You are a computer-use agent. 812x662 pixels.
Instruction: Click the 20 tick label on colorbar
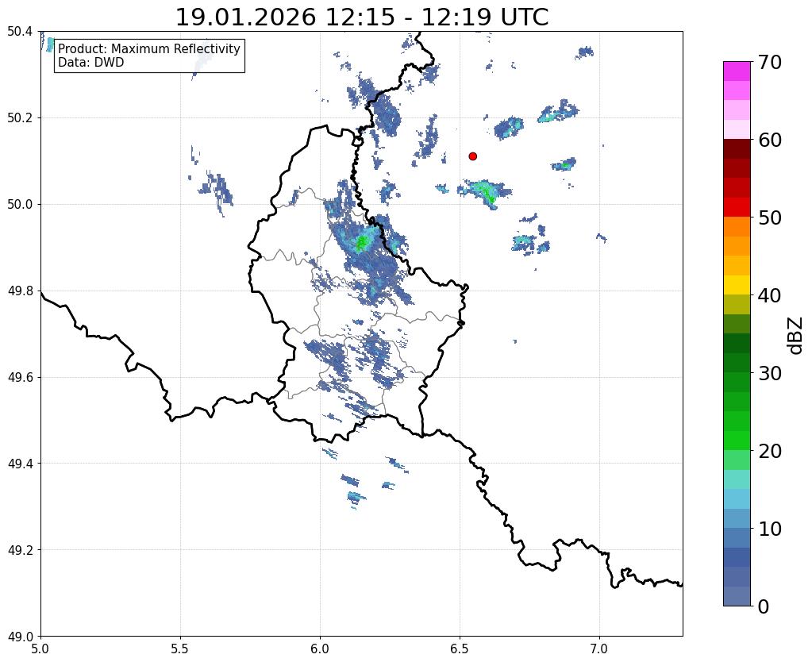coord(770,451)
